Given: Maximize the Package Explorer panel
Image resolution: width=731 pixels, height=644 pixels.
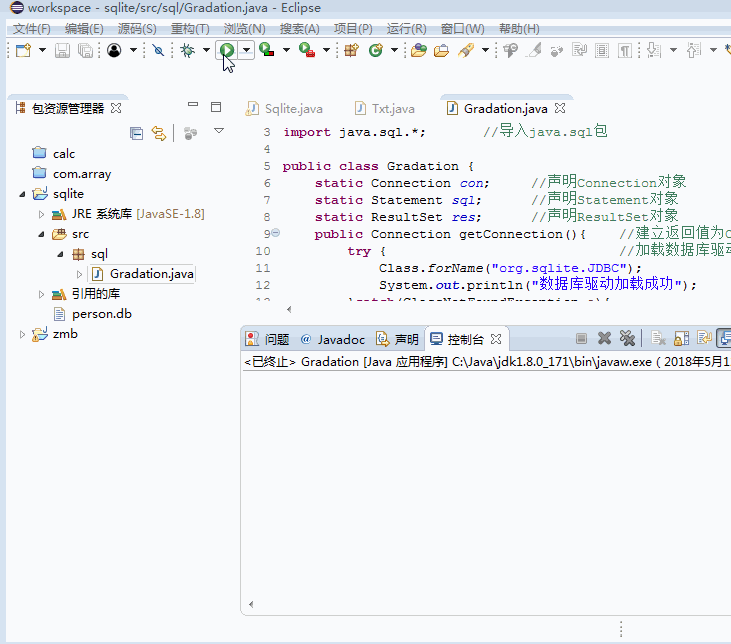Looking at the screenshot, I should tap(216, 107).
